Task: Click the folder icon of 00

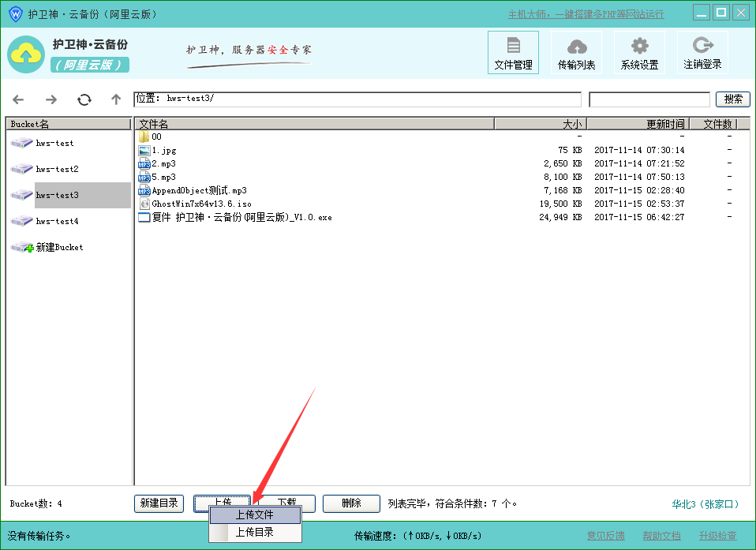Action: click(x=144, y=137)
